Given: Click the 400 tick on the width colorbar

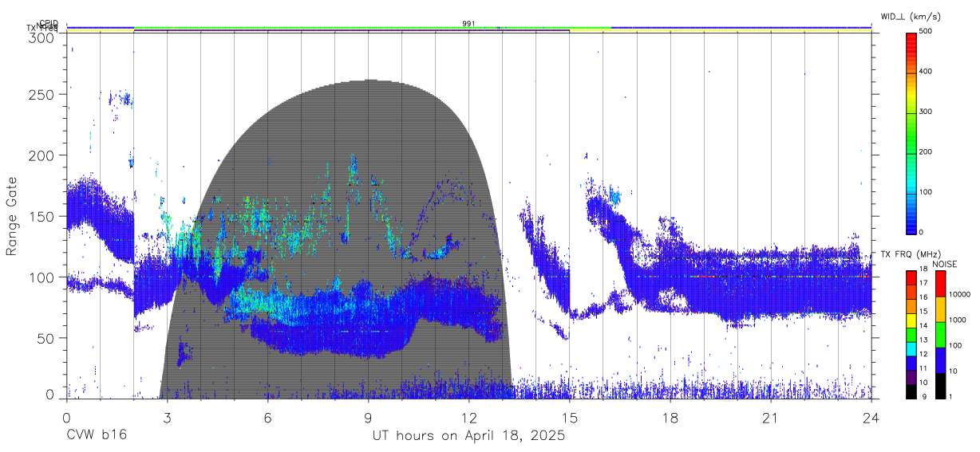Looking at the screenshot, I should [926, 72].
